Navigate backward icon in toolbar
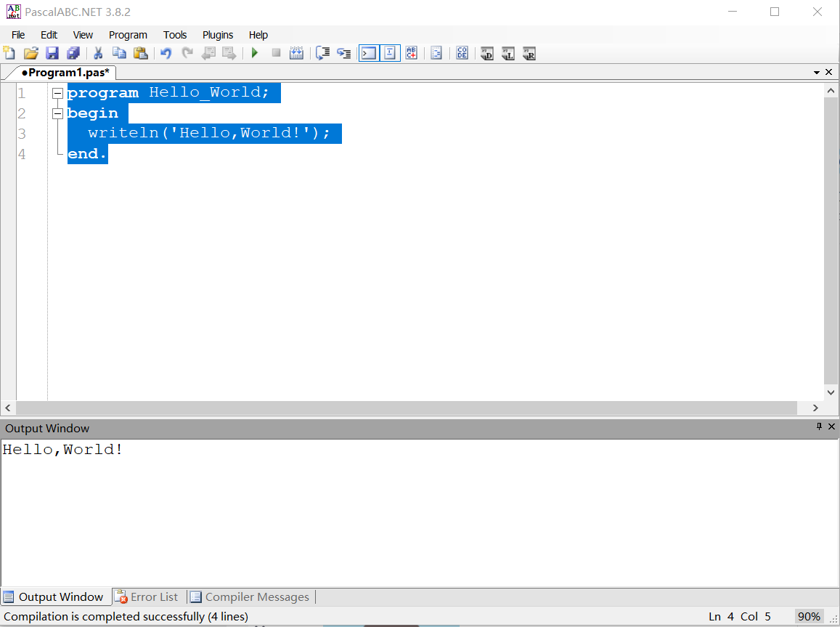This screenshot has width=840, height=627. (x=208, y=53)
